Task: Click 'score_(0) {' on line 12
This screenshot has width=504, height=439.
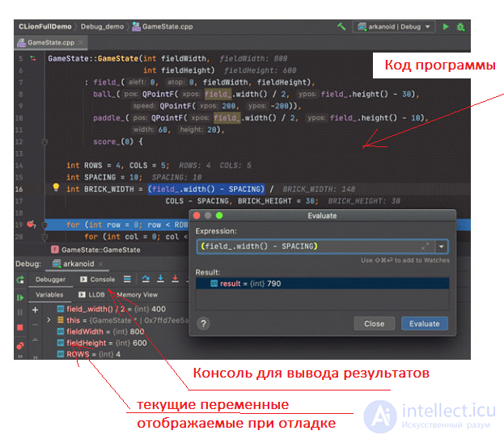Action: (x=118, y=141)
